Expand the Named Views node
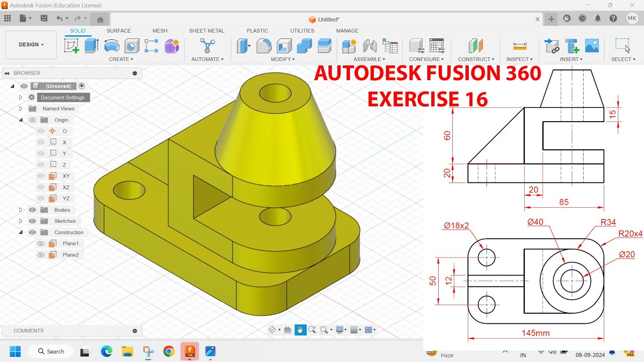644x362 pixels. pos(21,109)
